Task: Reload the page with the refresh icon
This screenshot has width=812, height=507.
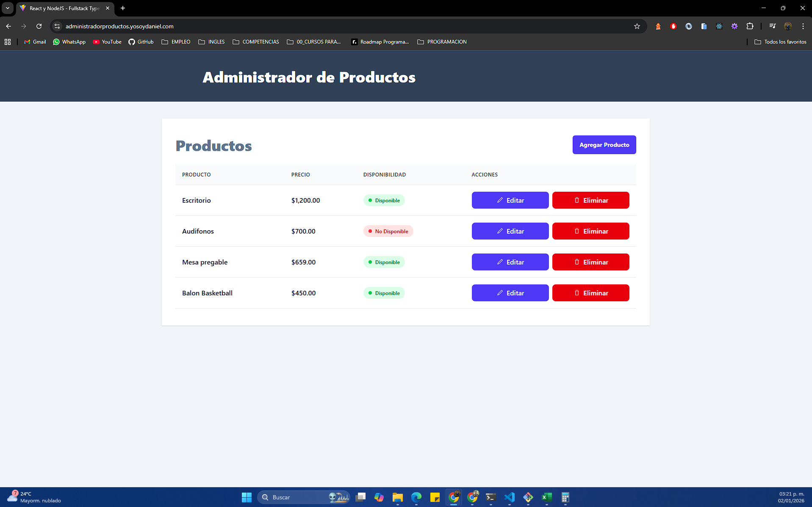Action: 39,26
